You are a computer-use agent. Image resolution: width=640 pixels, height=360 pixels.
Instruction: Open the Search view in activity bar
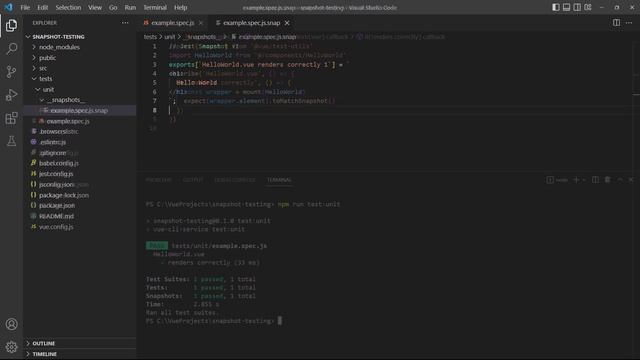point(11,49)
